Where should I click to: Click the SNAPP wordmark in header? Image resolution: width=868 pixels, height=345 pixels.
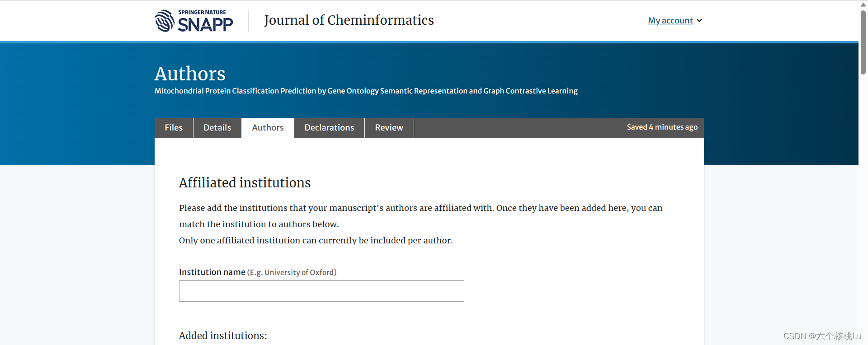tap(205, 24)
